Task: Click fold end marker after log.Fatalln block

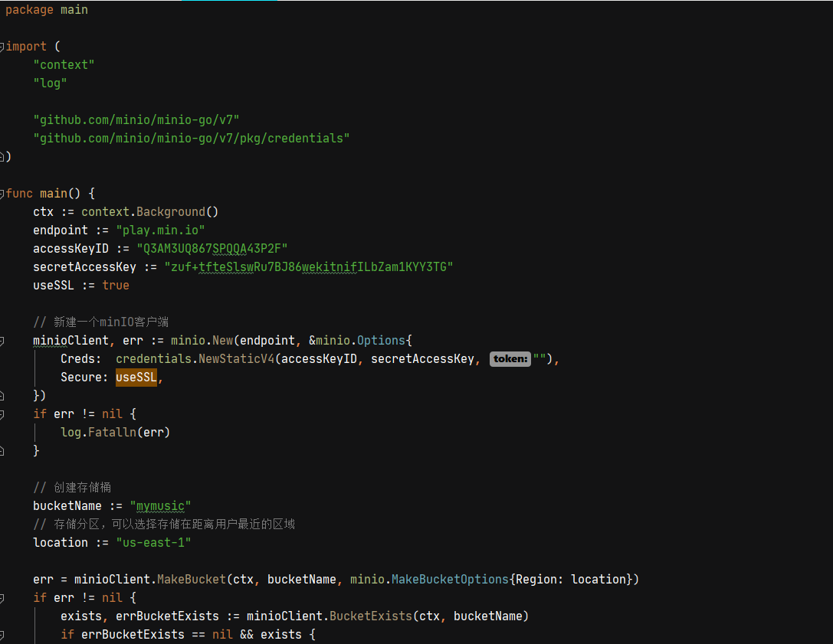Action: click(2, 451)
